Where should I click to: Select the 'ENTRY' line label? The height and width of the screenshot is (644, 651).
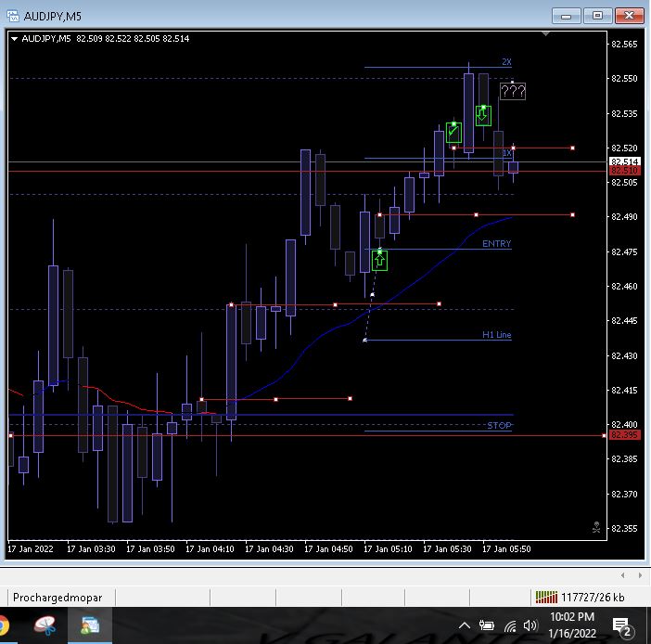click(x=496, y=243)
